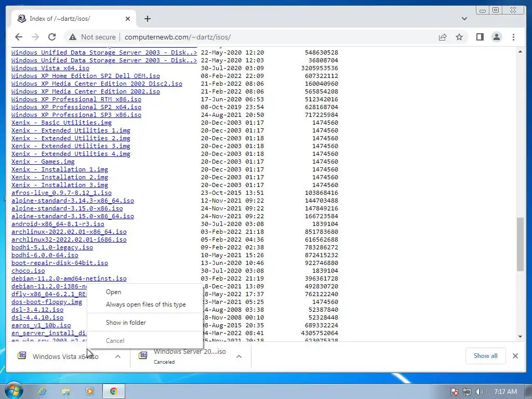Open the Chrome profile avatar
The width and height of the screenshot is (532, 399).
[496, 37]
